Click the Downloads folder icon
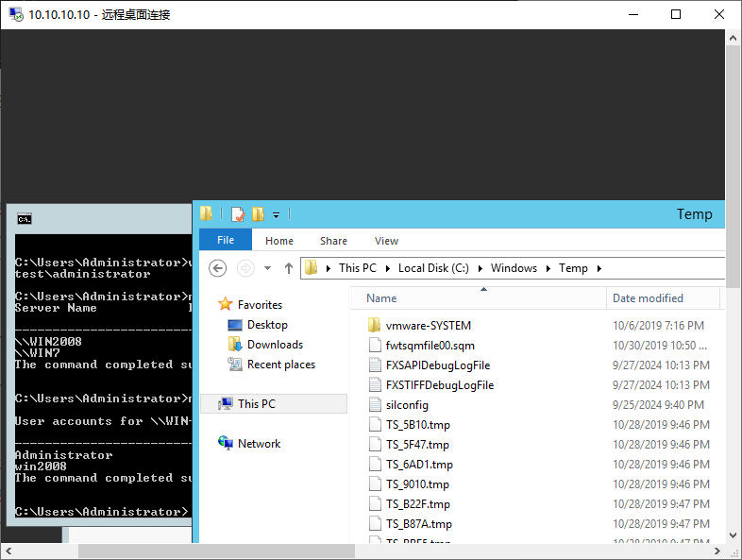The height and width of the screenshot is (560, 742). pyautogui.click(x=235, y=344)
